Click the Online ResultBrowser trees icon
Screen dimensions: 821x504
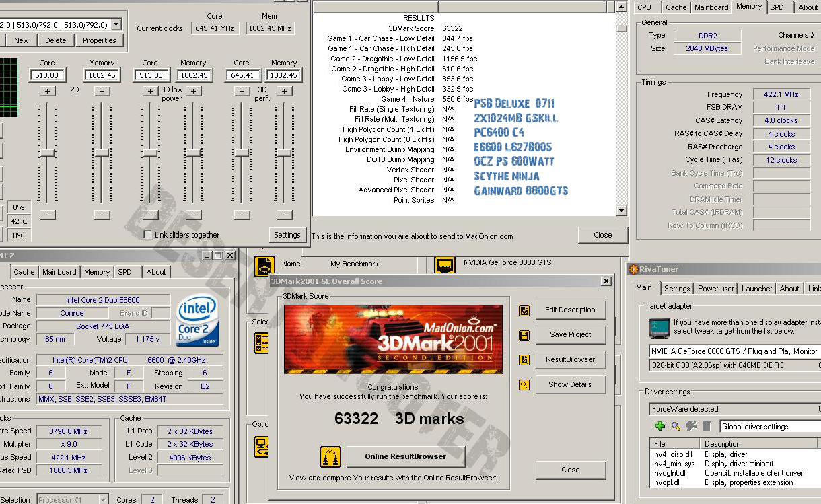tap(330, 457)
